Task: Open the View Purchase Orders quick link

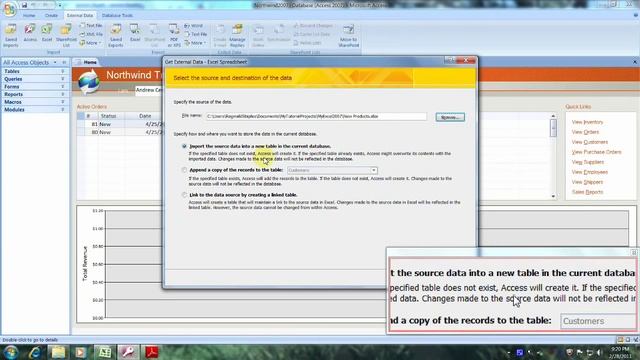Action: point(596,152)
